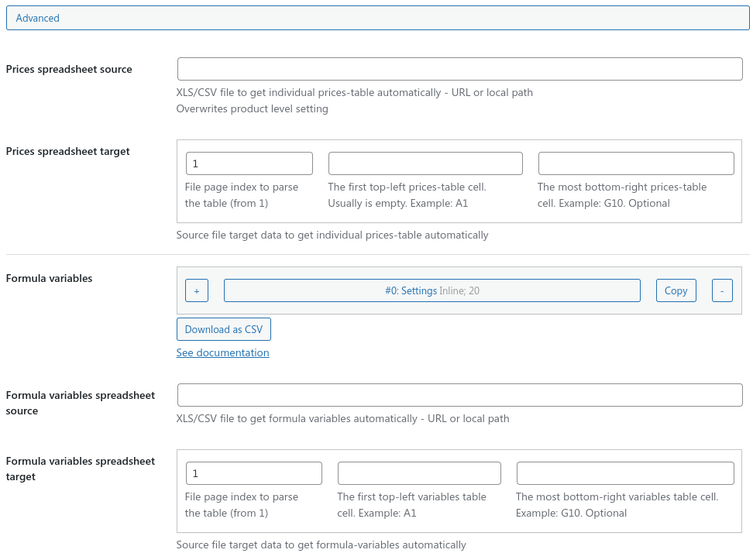Viewport: 753px width, 560px height.
Task: Click the Prices spreadsheet target label
Action: pyautogui.click(x=67, y=151)
